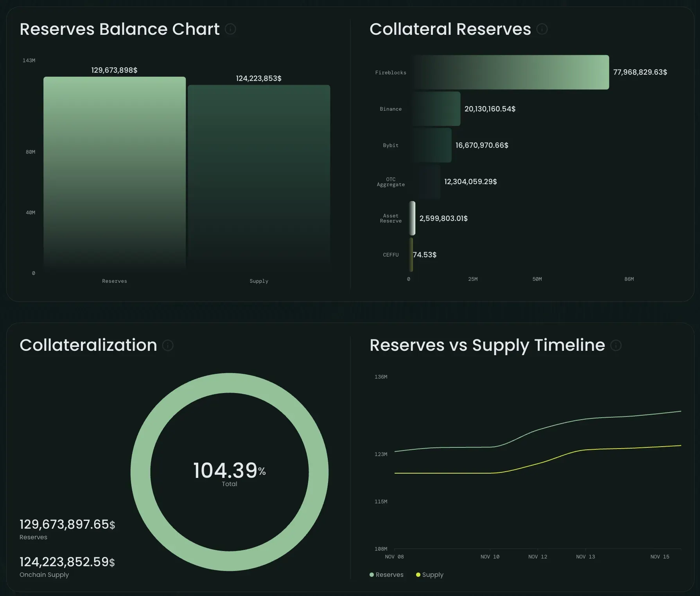
Task: Click info icon beside Collateral Reserves
Action: coord(542,29)
